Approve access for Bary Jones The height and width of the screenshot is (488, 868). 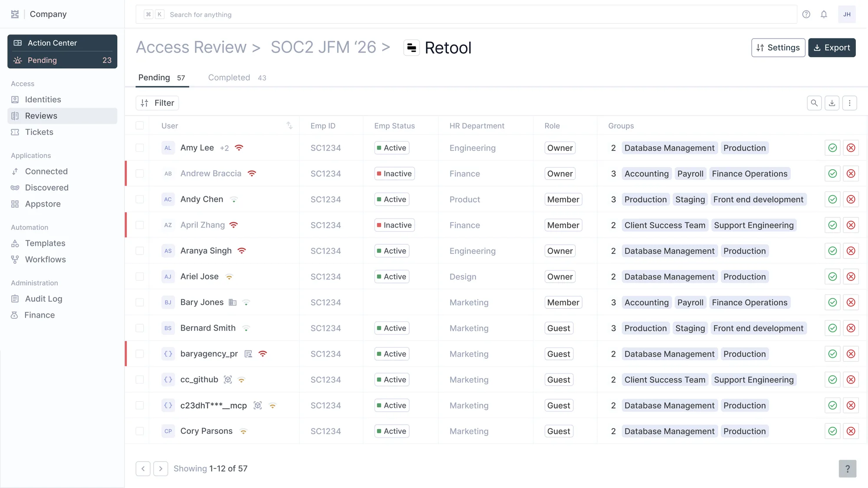[832, 302]
